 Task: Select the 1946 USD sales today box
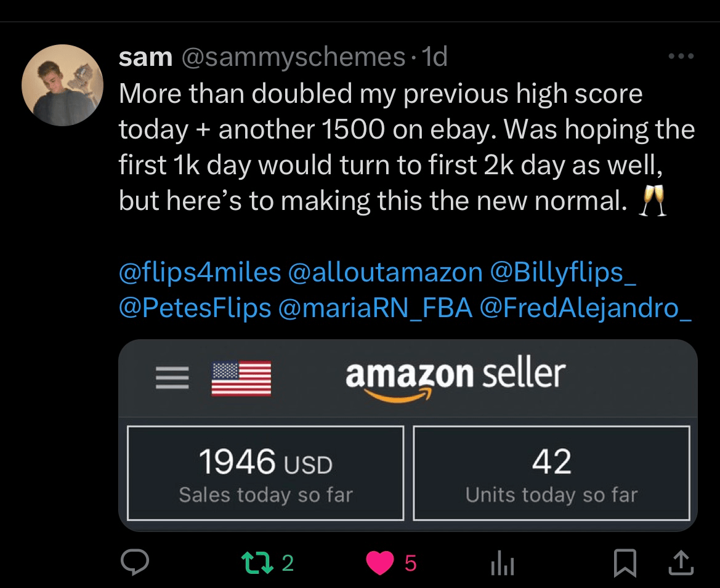tap(265, 473)
